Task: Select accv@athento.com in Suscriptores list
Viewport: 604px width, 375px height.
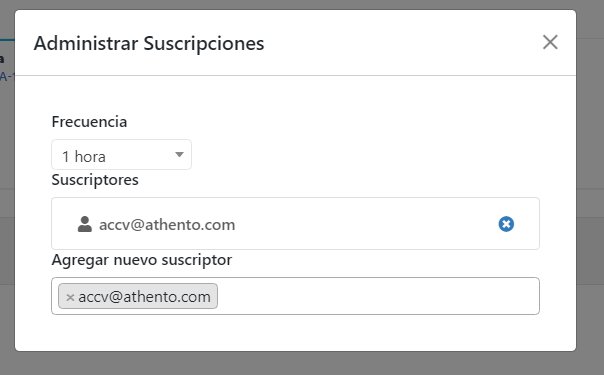Action: 167,225
